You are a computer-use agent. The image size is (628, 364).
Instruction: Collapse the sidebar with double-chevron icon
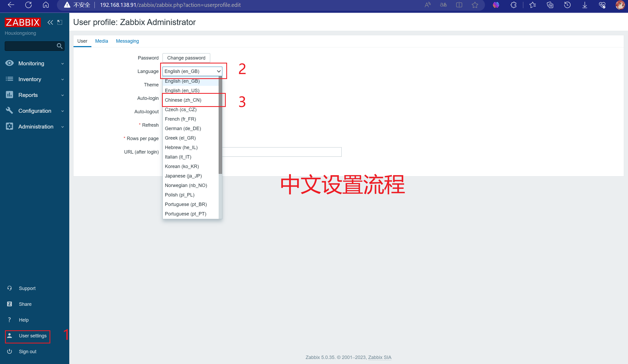pos(50,22)
